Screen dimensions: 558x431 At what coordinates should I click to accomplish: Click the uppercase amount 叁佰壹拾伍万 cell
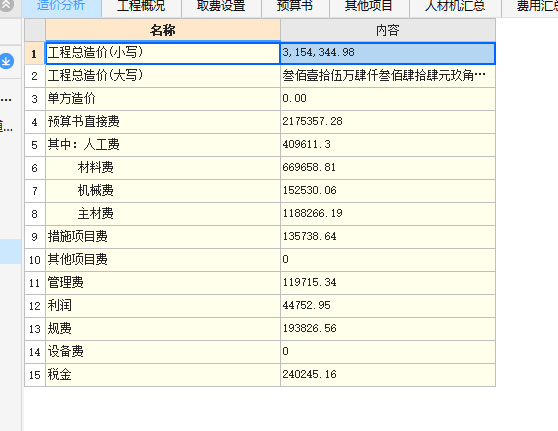point(388,76)
